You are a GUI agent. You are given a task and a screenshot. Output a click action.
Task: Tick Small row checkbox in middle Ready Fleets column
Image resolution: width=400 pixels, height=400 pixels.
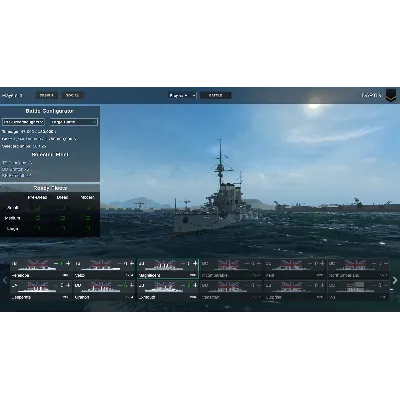(63, 208)
